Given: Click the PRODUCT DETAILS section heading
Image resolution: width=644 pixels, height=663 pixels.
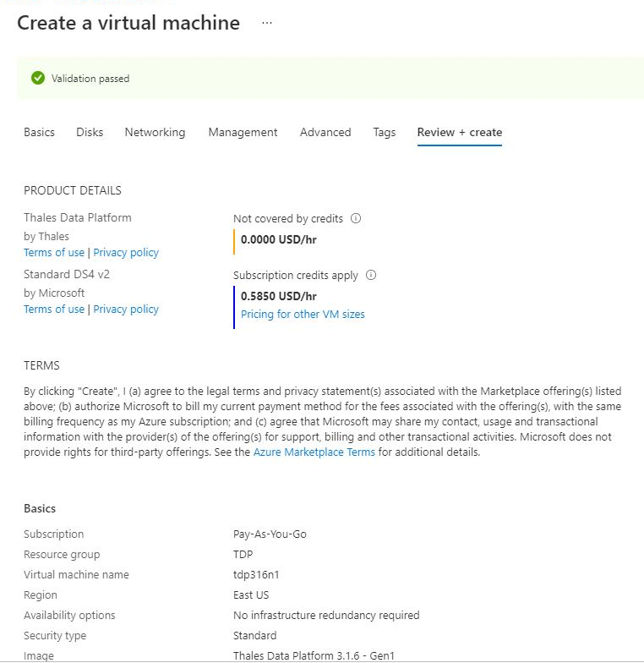Looking at the screenshot, I should point(73,191).
